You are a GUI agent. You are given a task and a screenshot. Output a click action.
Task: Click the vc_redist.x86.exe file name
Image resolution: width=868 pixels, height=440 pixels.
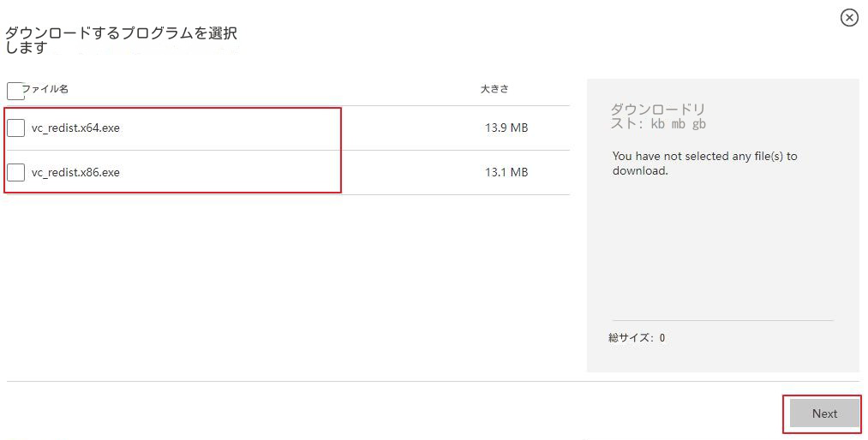click(75, 172)
